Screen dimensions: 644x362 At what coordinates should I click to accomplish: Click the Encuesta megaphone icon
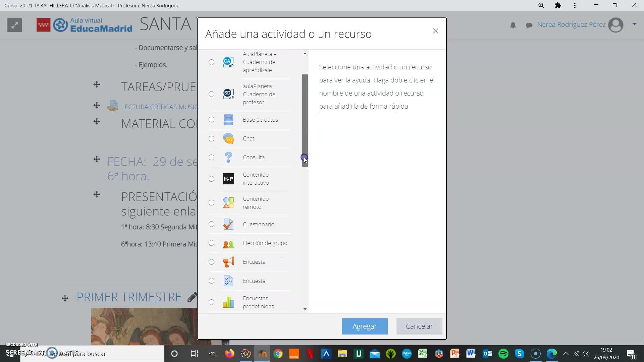point(228,262)
